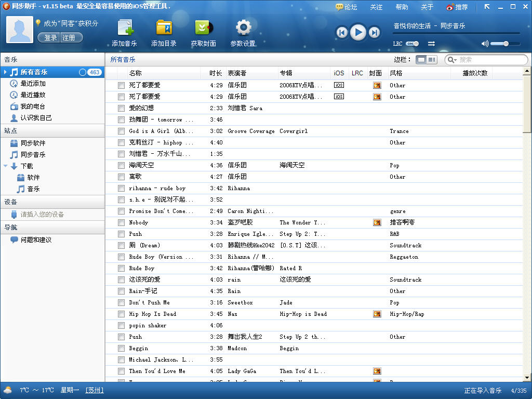Screen dimensions: 532x399
Task: Change city via the [苏州] link
Action: point(95,390)
